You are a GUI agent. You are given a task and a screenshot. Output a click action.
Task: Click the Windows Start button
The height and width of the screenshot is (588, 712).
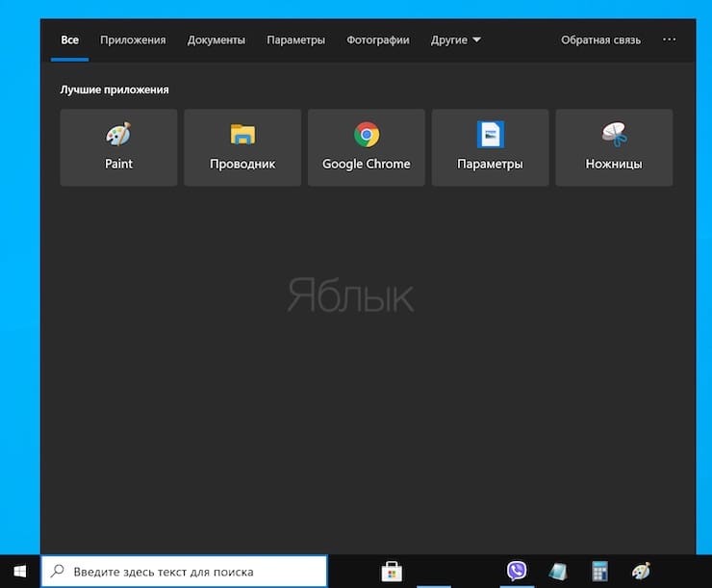(x=20, y=572)
